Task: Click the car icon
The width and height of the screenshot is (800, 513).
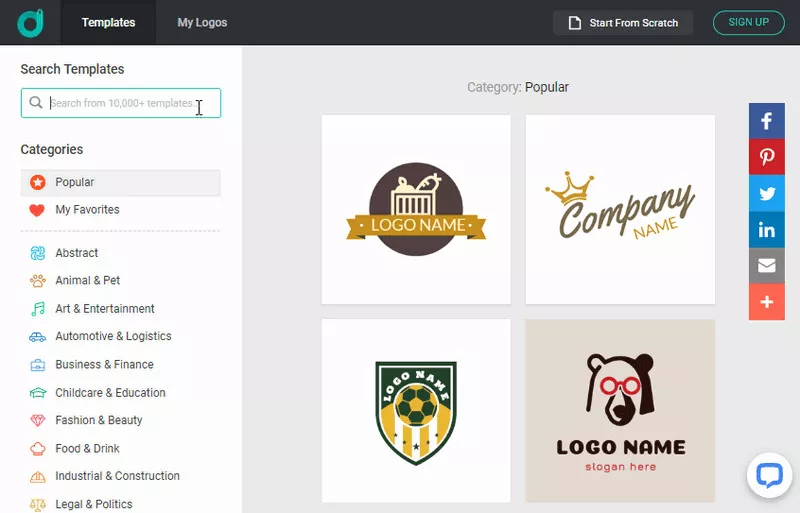Action: tap(37, 336)
